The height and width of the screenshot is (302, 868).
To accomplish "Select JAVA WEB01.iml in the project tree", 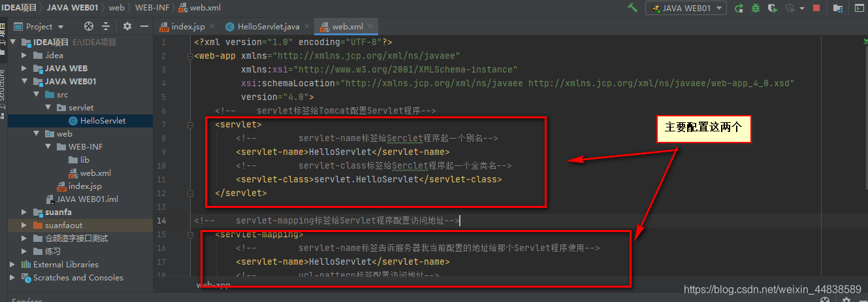I will click(x=87, y=199).
